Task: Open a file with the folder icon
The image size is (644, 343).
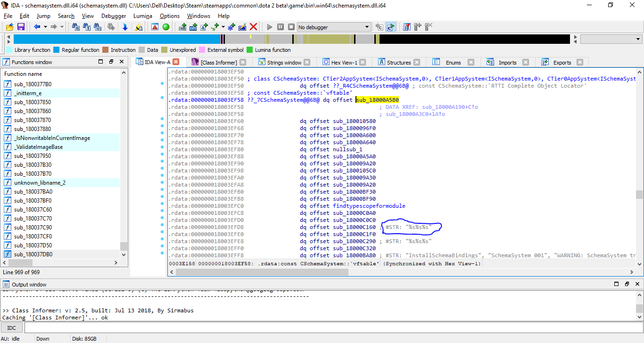Action: (x=9, y=27)
